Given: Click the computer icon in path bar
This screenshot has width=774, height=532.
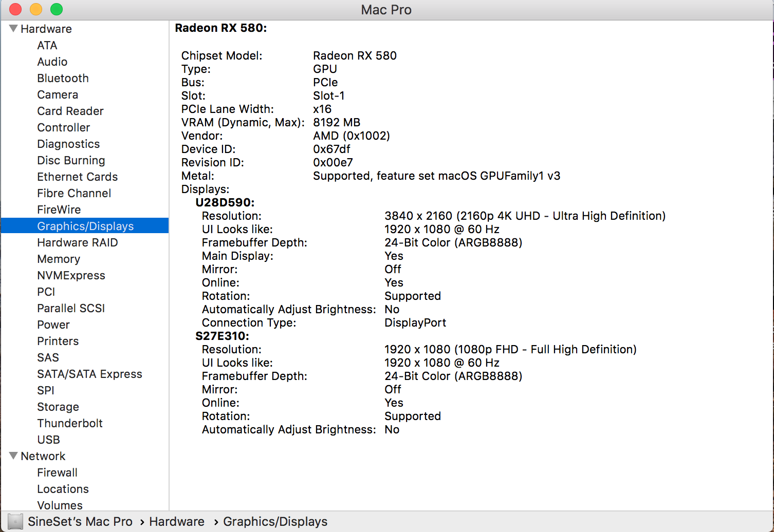Looking at the screenshot, I should click(16, 521).
